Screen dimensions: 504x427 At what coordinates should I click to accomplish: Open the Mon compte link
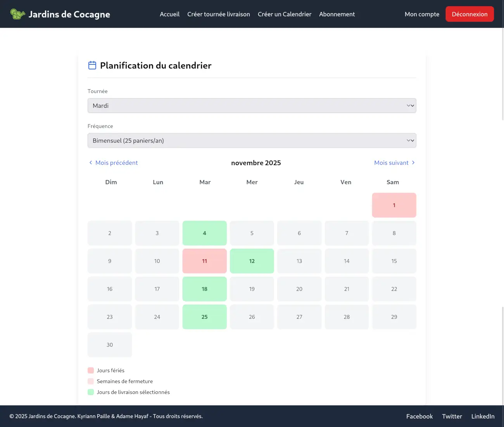[x=422, y=14]
